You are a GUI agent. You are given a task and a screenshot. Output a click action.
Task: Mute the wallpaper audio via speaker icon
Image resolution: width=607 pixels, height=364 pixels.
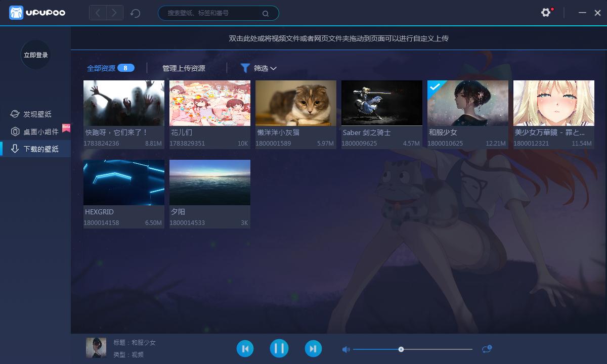coord(345,349)
